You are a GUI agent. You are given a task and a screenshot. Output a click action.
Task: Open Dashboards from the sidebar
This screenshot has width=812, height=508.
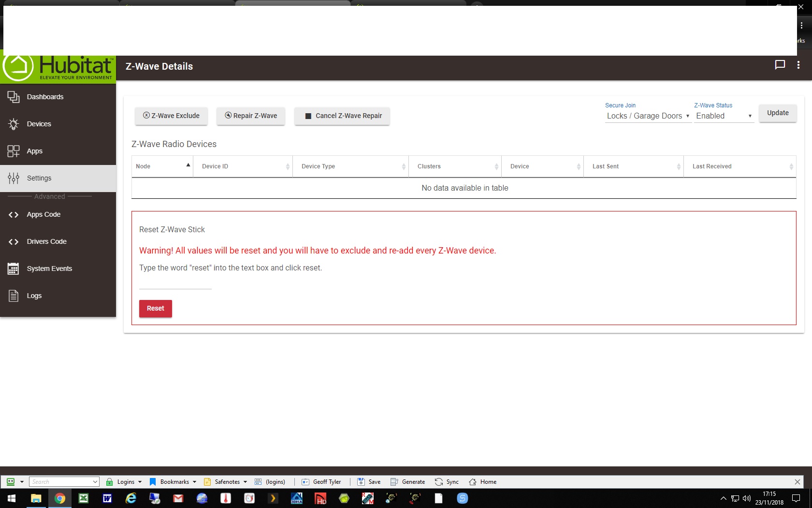(x=58, y=97)
